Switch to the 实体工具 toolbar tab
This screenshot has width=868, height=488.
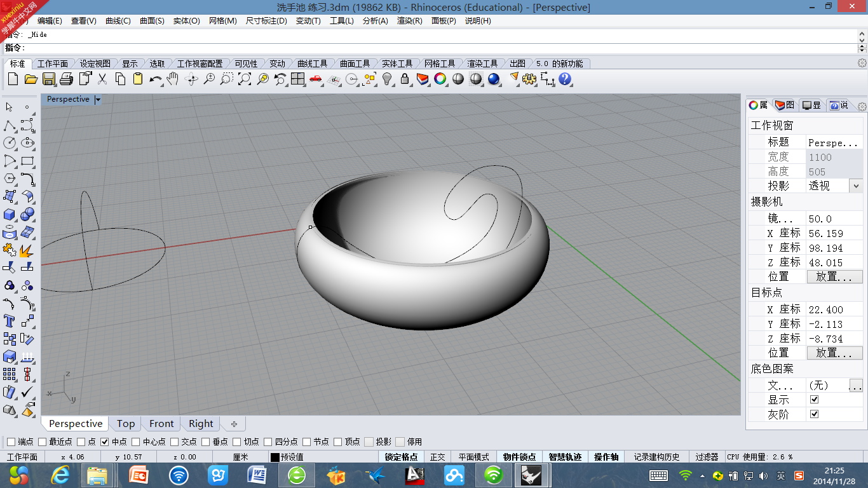[397, 64]
